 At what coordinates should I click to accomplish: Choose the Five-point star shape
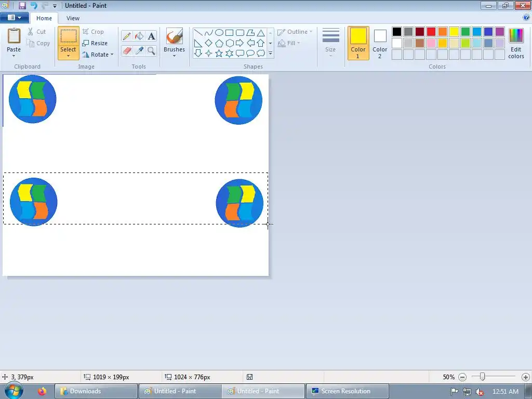click(219, 54)
